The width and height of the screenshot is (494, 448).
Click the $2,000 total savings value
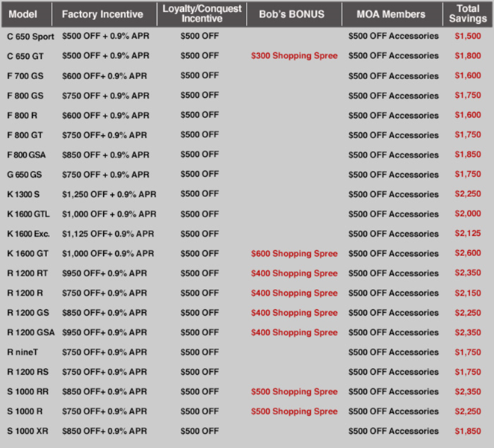coord(468,214)
